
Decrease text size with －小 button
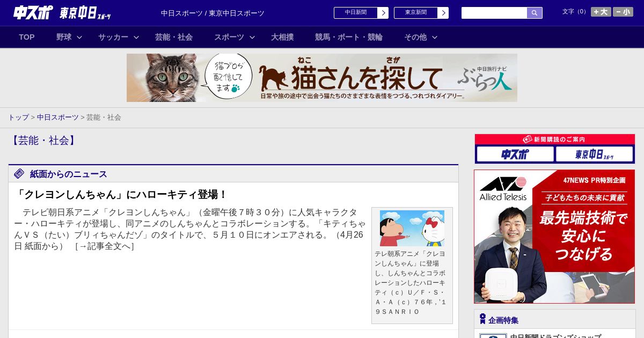click(623, 12)
